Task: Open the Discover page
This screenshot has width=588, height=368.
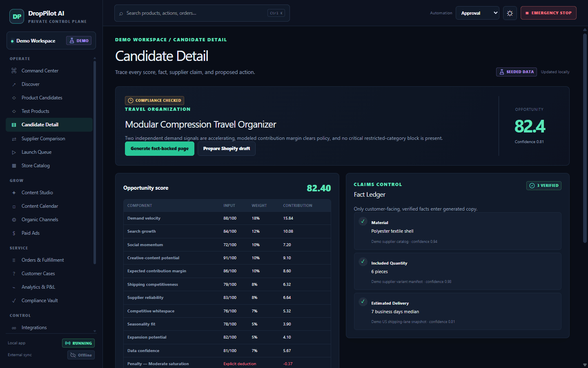Action: click(49, 84)
